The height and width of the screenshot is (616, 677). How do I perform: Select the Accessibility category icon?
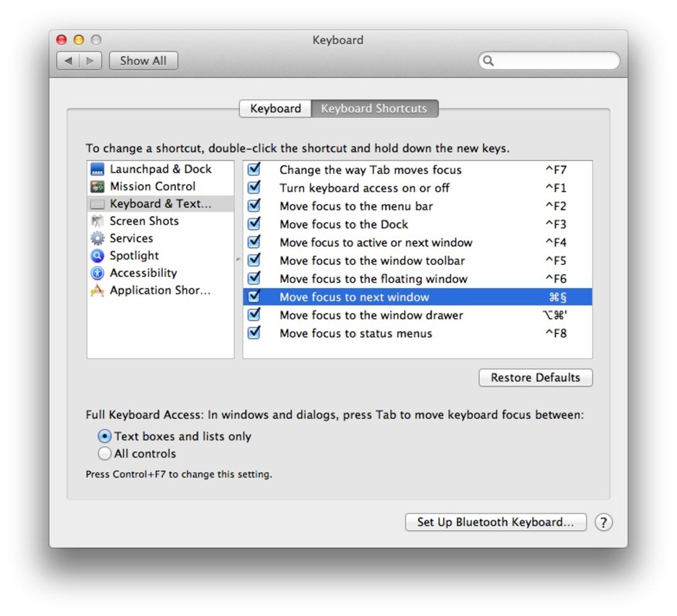pos(97,273)
